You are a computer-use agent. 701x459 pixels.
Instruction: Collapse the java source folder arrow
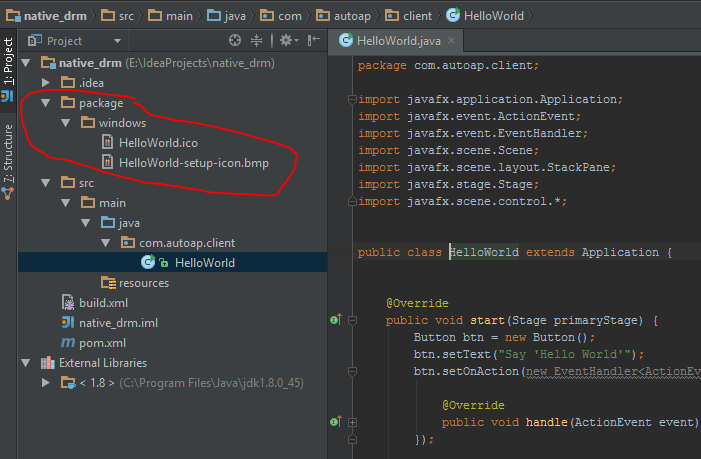[86, 223]
